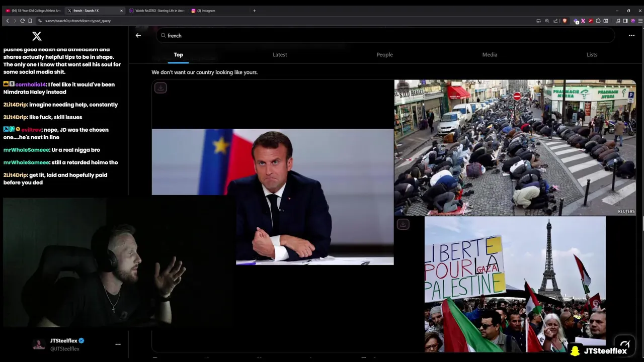
Task: Click 2Lit4Drip in 'get lit, laid' message
Action: [x=15, y=175]
